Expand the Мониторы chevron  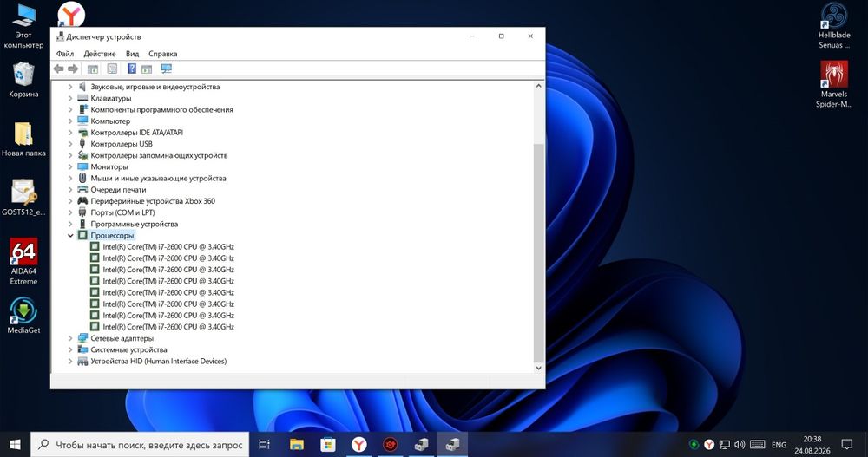pyautogui.click(x=70, y=167)
